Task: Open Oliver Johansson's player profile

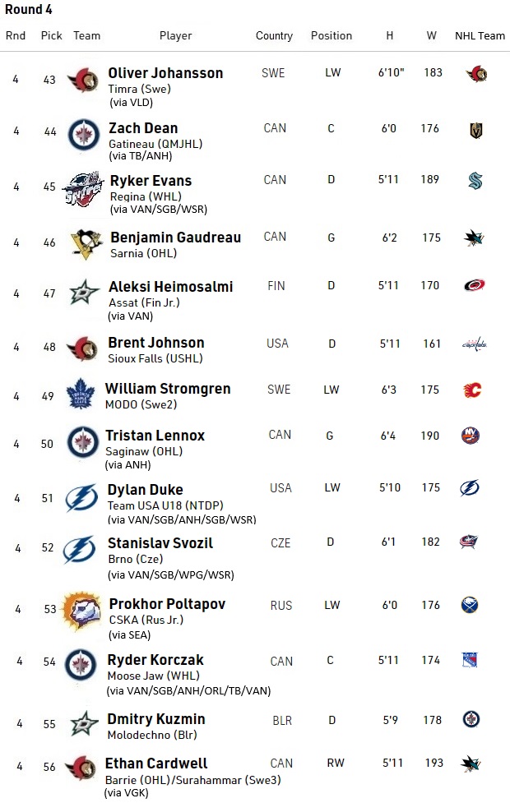Action: click(x=165, y=73)
